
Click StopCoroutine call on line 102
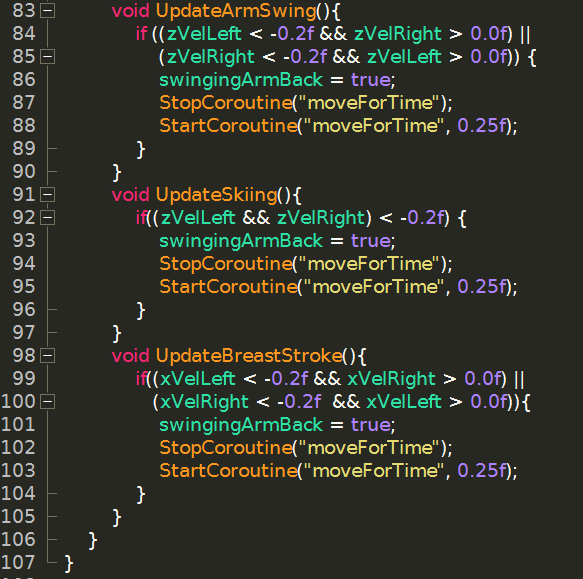(225, 448)
